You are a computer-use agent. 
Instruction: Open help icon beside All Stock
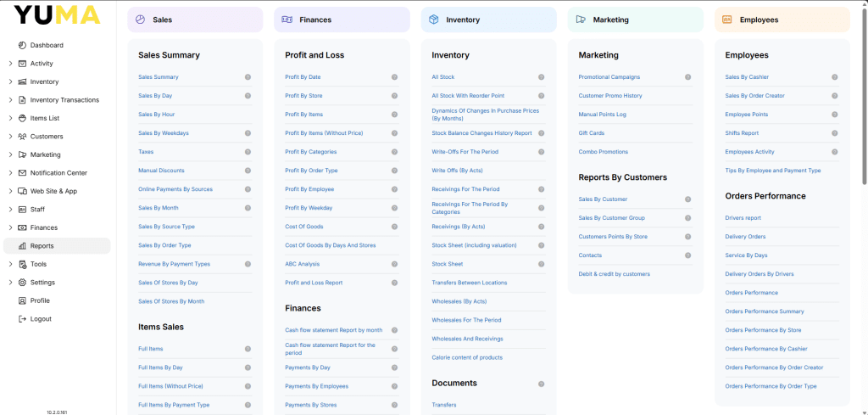(x=542, y=77)
